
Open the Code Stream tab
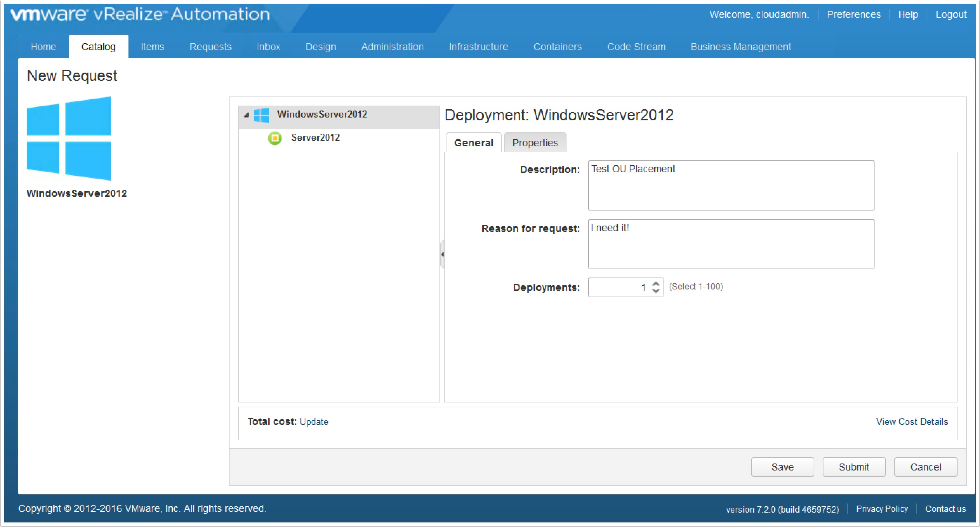[636, 47]
